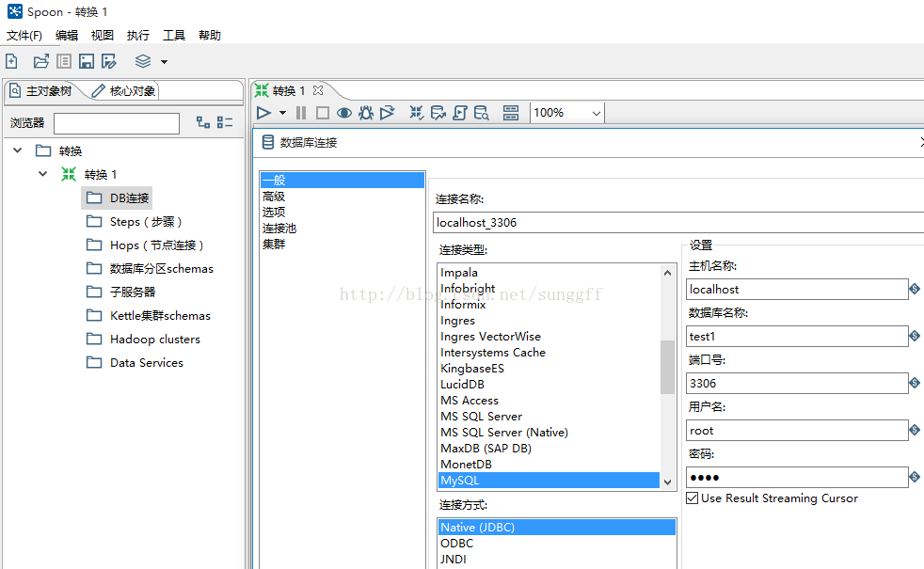
Task: Open the 视图 menu
Action: coord(102,36)
